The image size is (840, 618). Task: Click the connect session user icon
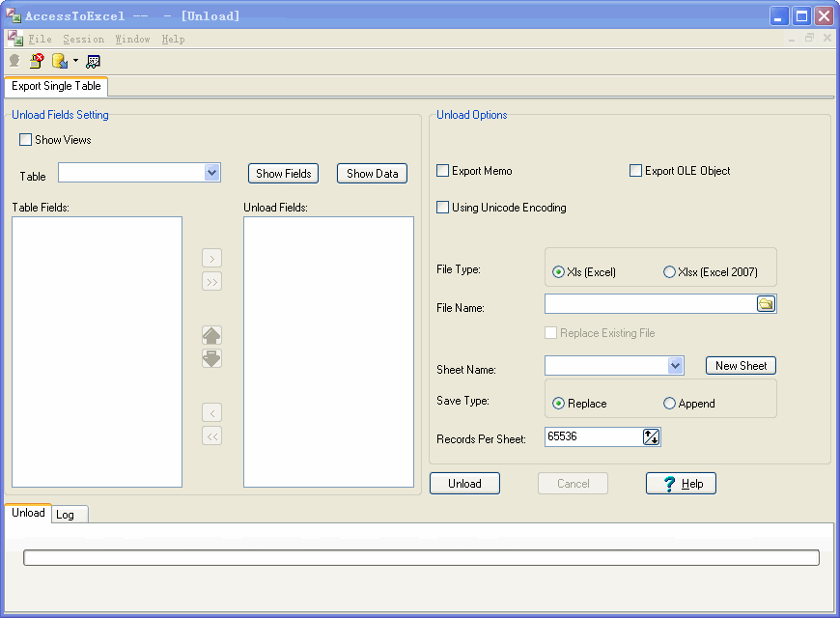click(x=14, y=61)
